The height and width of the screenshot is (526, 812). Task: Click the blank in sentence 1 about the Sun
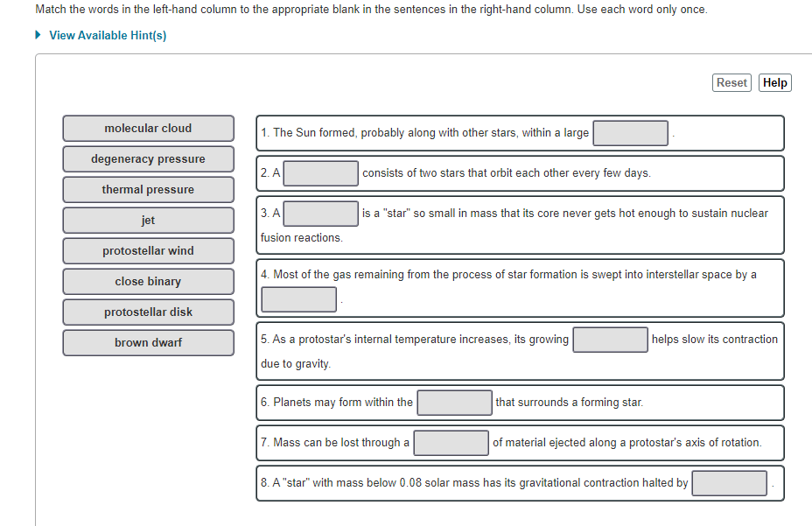point(630,133)
